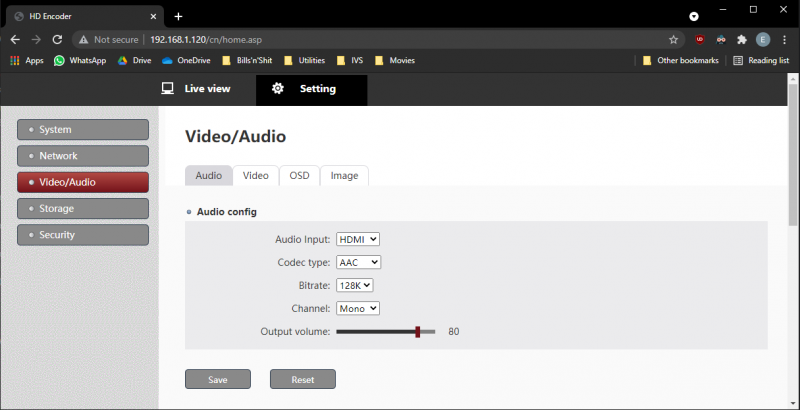
Task: Open the extensions puzzle-piece menu
Action: [x=742, y=39]
